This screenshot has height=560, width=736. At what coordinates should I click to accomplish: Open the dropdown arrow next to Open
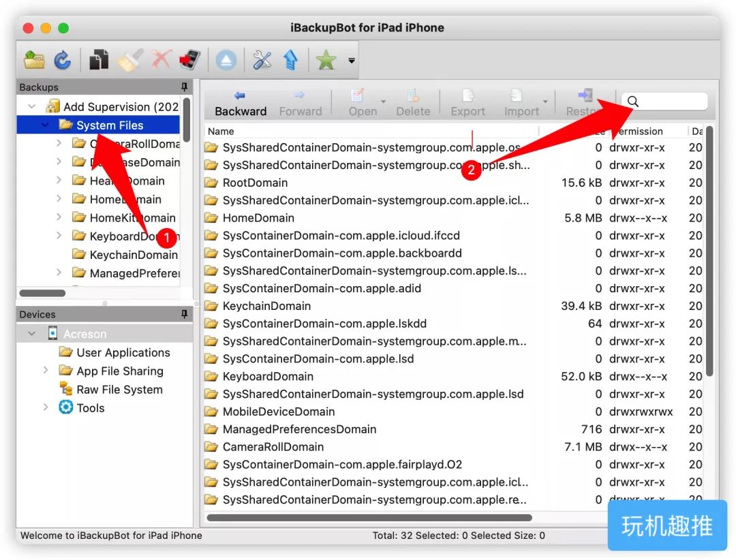384,102
